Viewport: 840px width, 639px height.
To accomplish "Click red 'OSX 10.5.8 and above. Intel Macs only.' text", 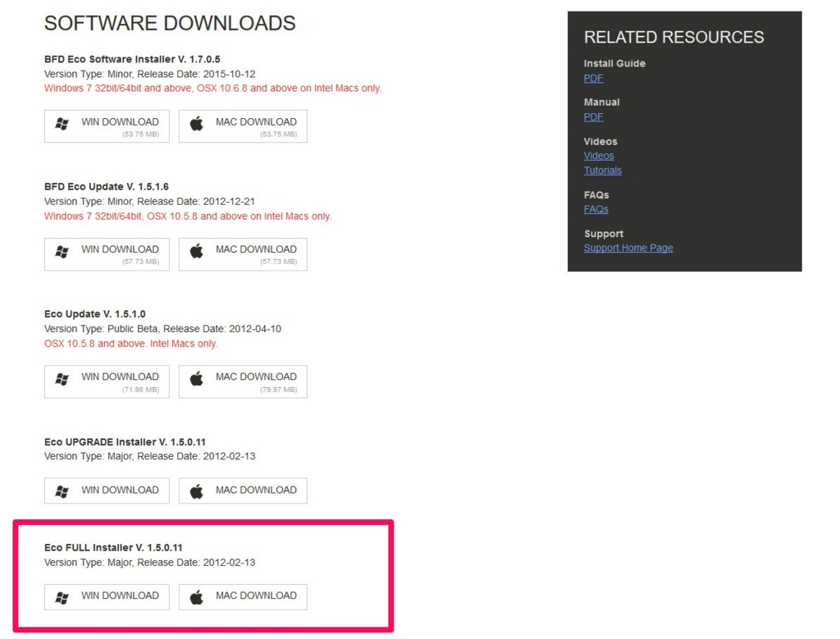I will point(130,344).
